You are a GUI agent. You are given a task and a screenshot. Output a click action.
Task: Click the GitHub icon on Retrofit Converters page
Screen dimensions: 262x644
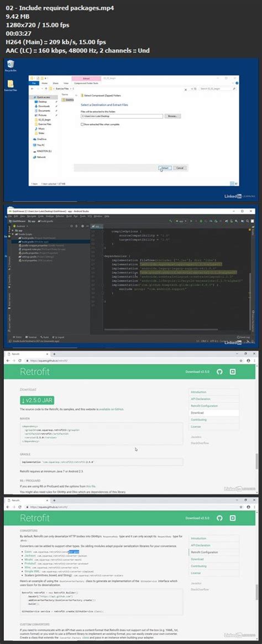coord(219,518)
